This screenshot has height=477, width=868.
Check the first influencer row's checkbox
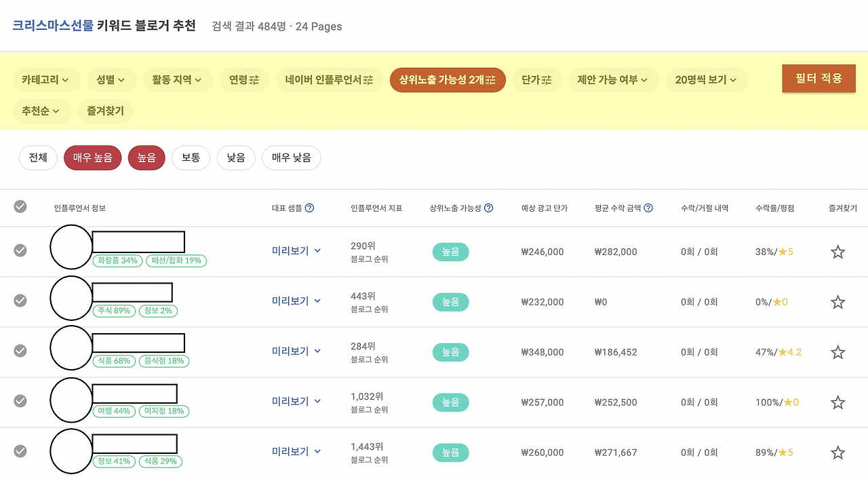coord(20,250)
